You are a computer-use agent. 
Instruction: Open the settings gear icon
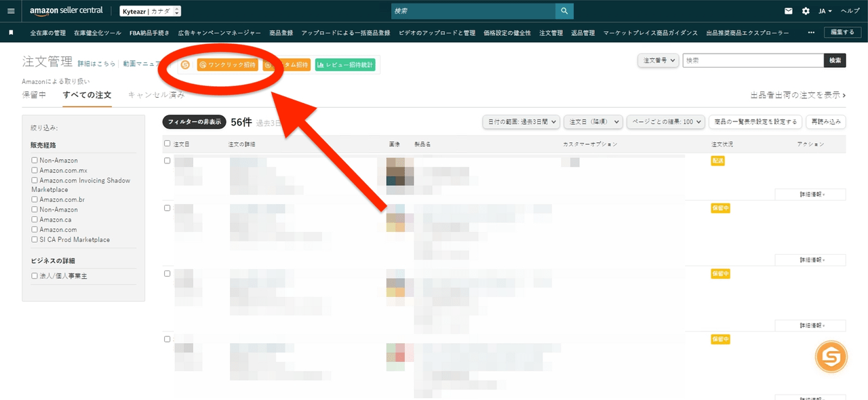tap(806, 11)
